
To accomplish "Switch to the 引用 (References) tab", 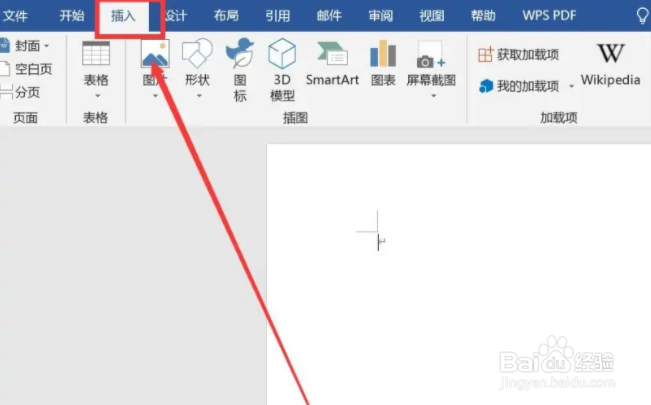I will pyautogui.click(x=278, y=16).
